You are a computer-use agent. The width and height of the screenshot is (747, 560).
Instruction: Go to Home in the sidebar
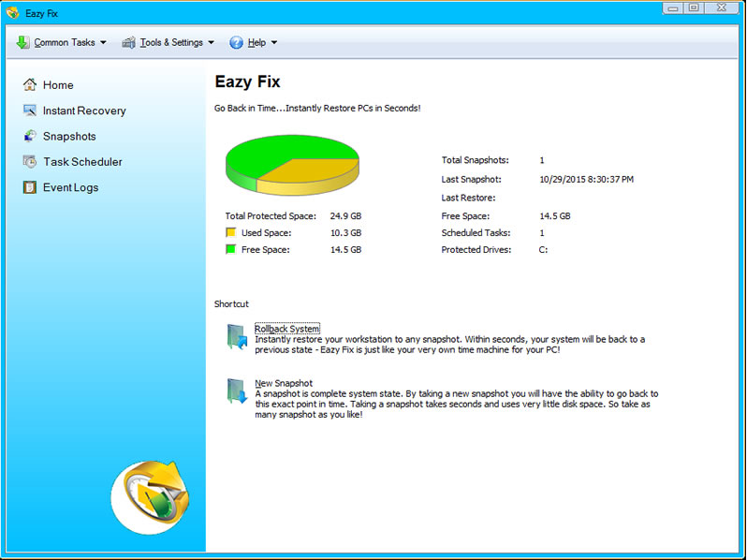click(58, 85)
